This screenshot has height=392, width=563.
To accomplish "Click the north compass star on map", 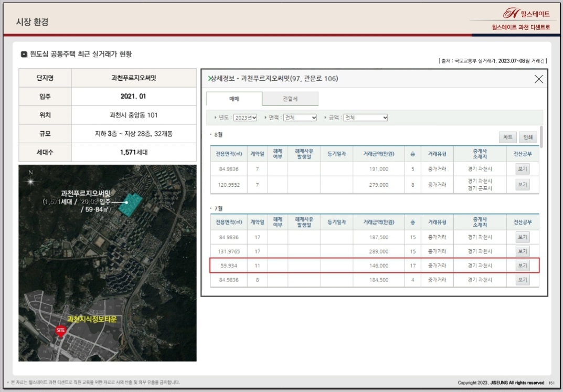I will (x=30, y=181).
